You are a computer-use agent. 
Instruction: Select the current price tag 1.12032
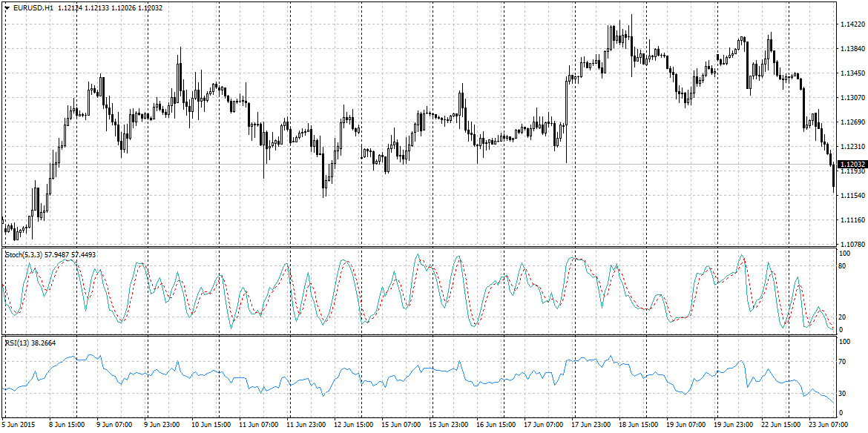click(x=852, y=164)
